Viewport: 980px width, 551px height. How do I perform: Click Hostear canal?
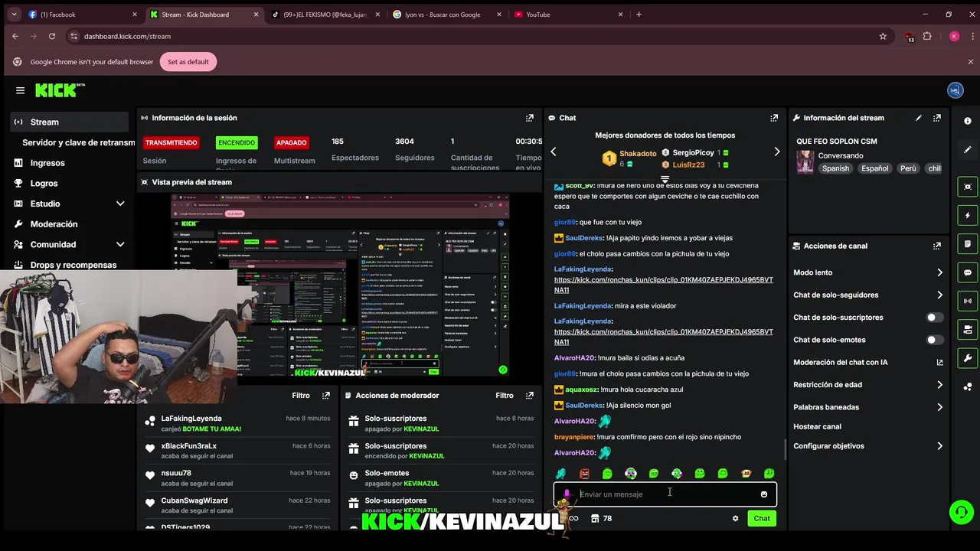(x=817, y=426)
